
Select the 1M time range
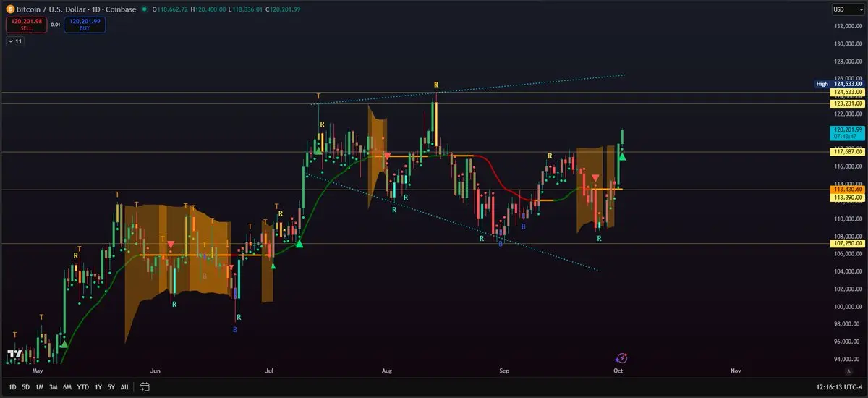tap(40, 387)
